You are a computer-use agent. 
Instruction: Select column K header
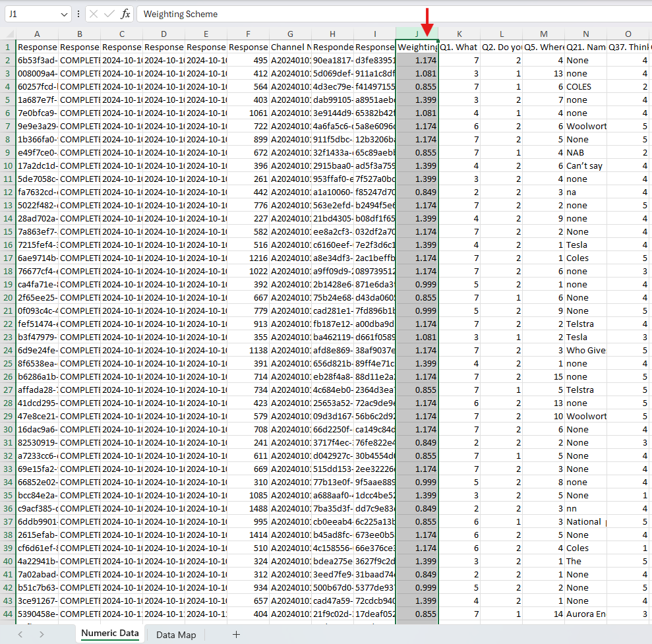tap(459, 34)
